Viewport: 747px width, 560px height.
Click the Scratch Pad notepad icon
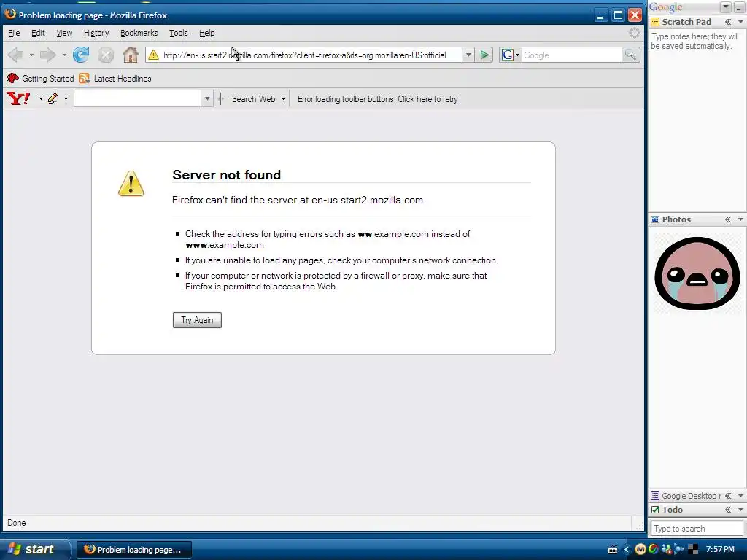(655, 22)
